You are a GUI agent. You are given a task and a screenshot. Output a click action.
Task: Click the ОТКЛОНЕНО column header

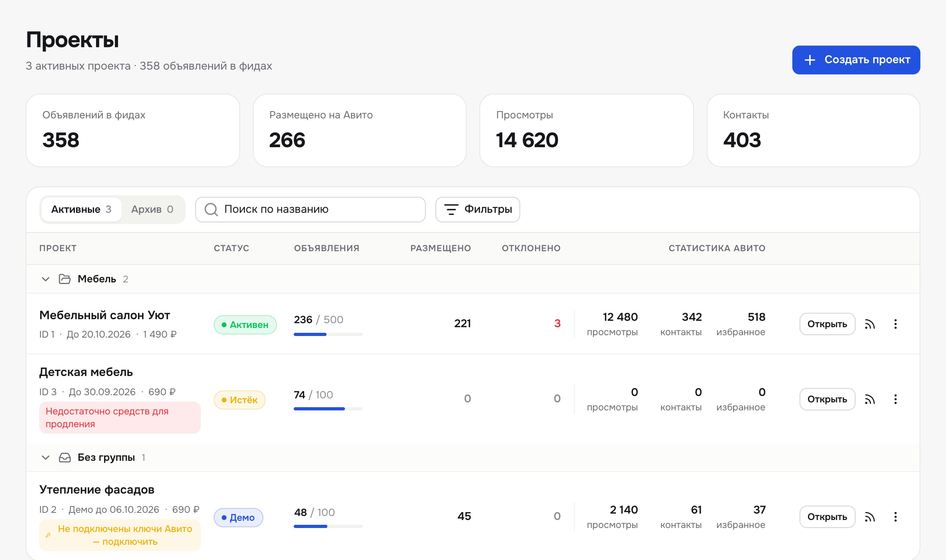(531, 248)
